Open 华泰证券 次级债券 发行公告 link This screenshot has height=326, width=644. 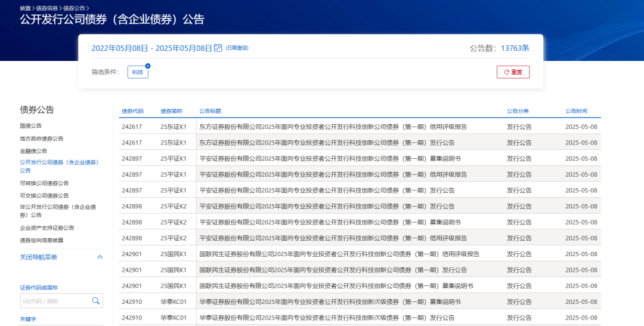pos(327,318)
